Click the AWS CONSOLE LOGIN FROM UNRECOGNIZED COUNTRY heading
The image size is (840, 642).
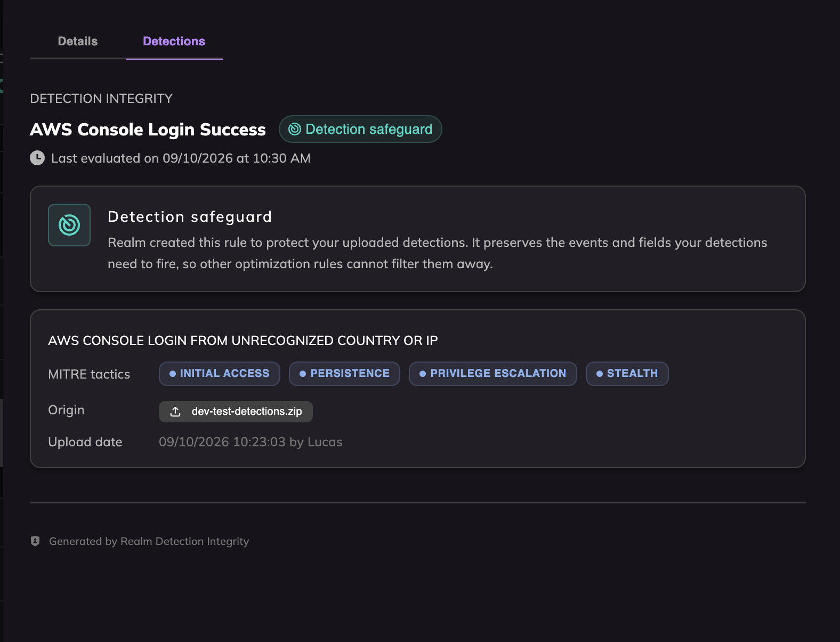[x=243, y=341]
